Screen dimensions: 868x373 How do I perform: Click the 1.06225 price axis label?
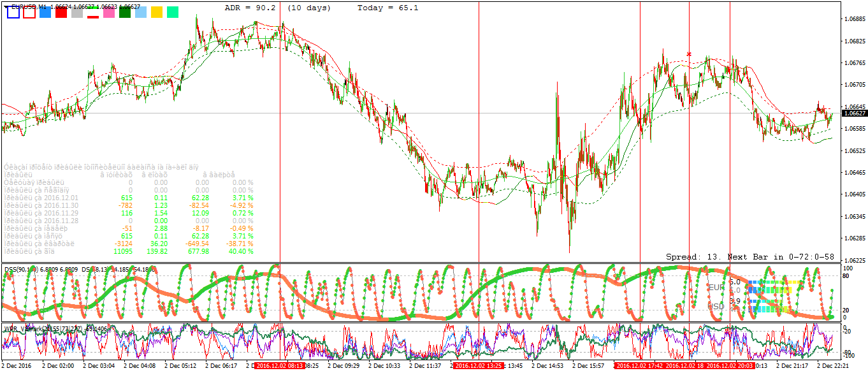(855, 260)
